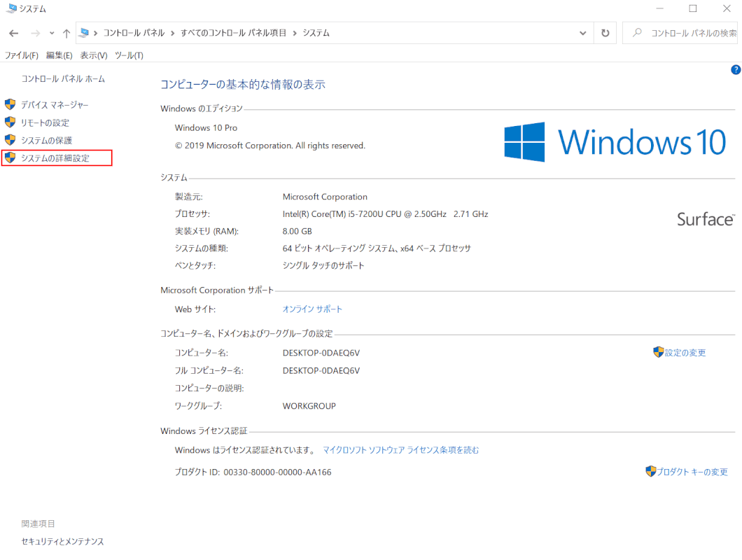Click the shield icon beside システムの保護

tap(10, 139)
